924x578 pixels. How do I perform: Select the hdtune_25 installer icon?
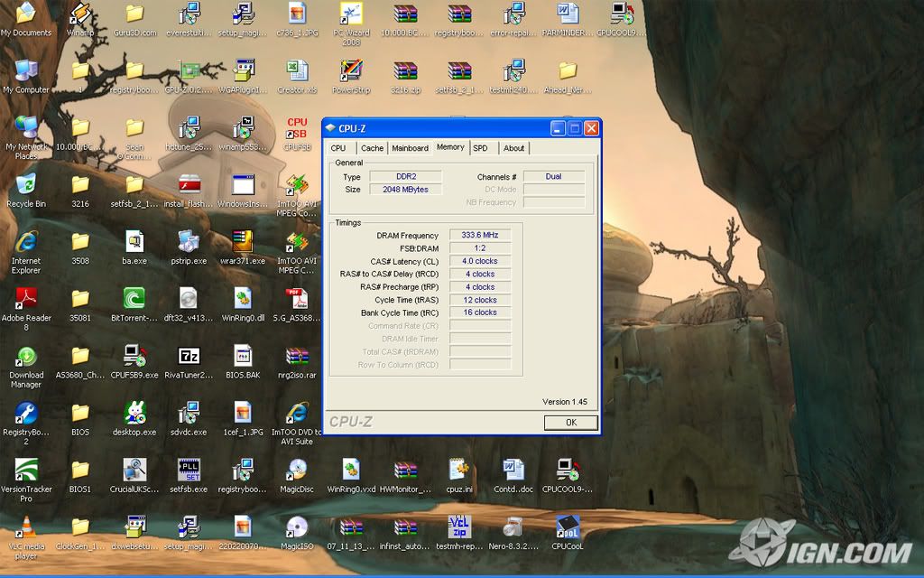[x=189, y=127]
